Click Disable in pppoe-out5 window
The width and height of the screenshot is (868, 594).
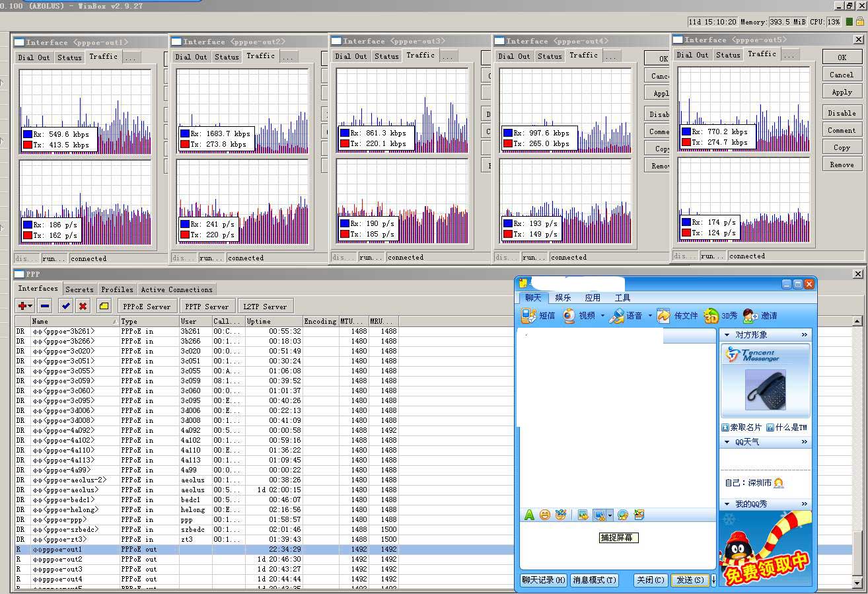pyautogui.click(x=842, y=113)
